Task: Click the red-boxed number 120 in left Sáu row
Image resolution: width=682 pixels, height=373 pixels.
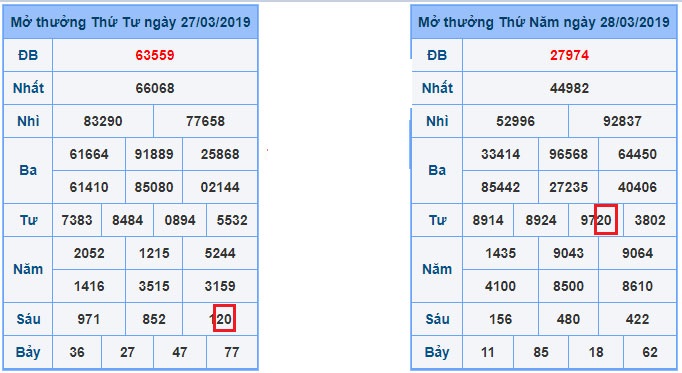Action: 221,319
